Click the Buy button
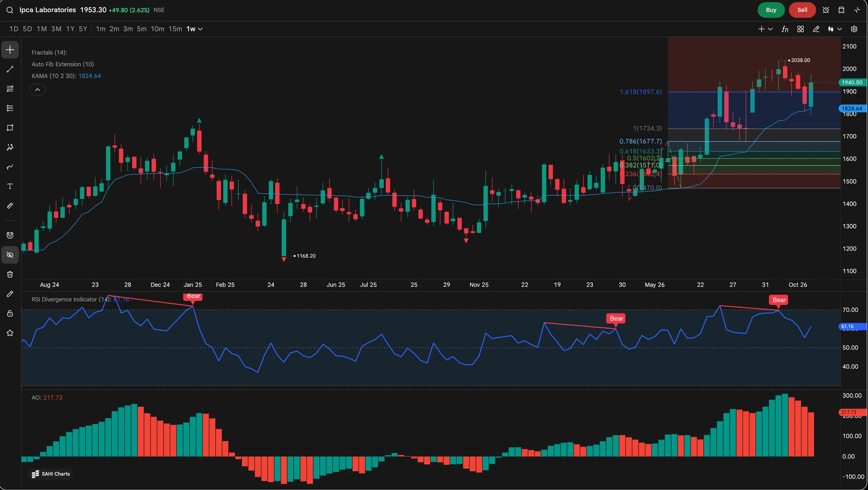This screenshot has width=868, height=490. point(771,10)
